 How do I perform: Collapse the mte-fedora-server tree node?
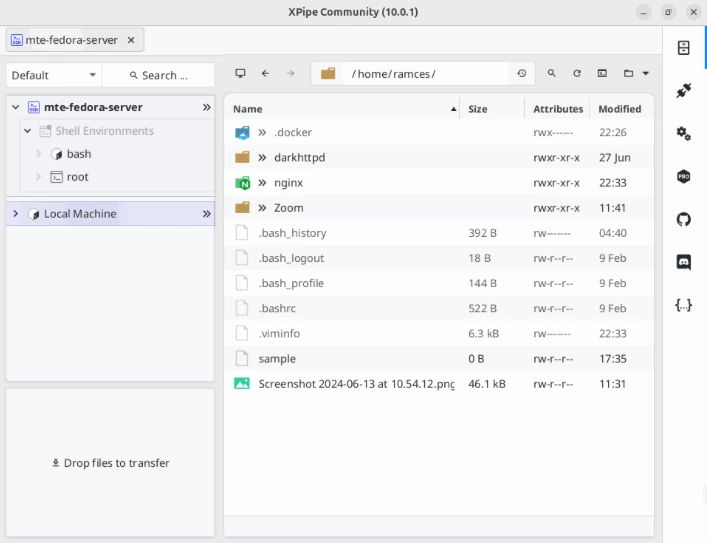pos(16,107)
